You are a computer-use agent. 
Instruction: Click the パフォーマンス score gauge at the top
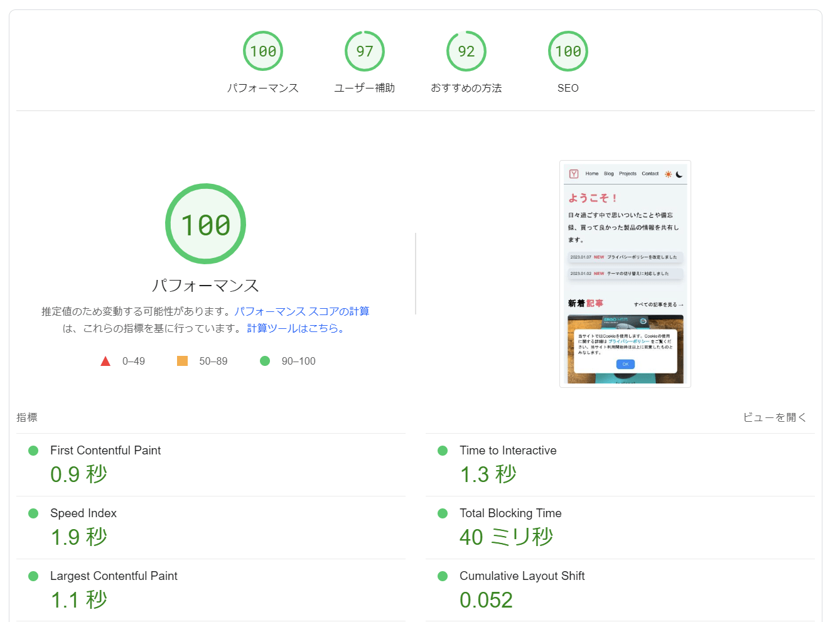(x=262, y=51)
